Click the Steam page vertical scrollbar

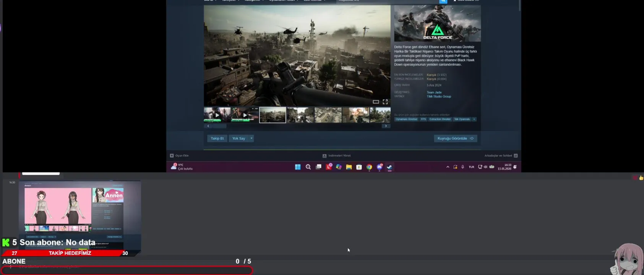[x=519, y=5]
